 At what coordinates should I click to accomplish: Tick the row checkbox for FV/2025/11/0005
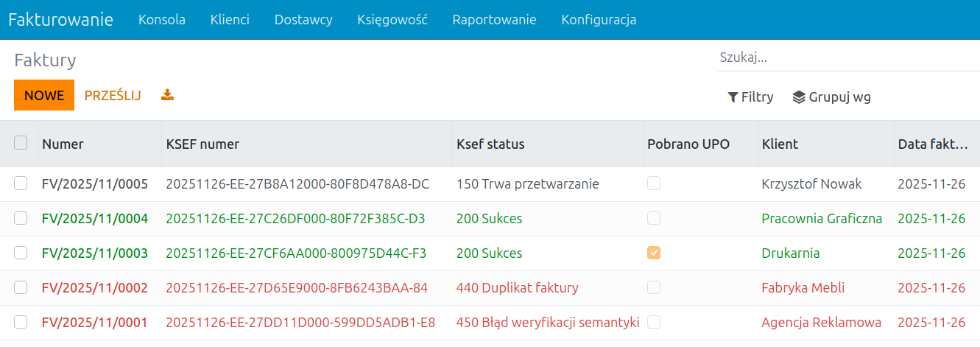pos(21,183)
